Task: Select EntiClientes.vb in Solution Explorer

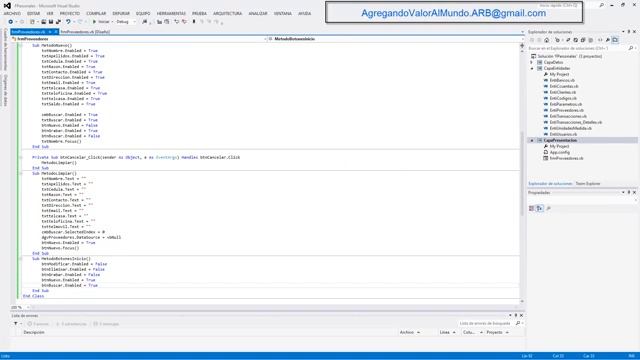Action: point(563,92)
